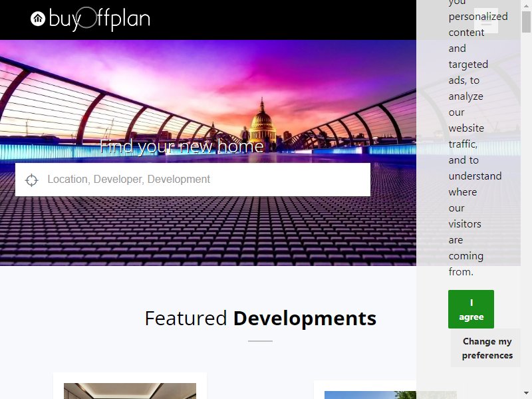The image size is (532, 399).
Task: Click the page scrollbar thumb
Action: pos(526,22)
